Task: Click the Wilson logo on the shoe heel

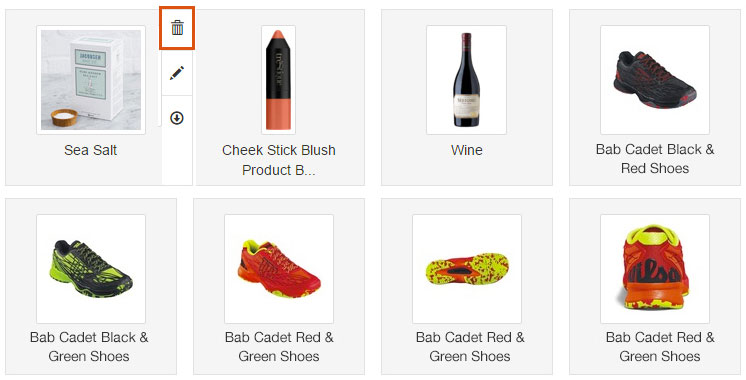Action: (x=653, y=274)
